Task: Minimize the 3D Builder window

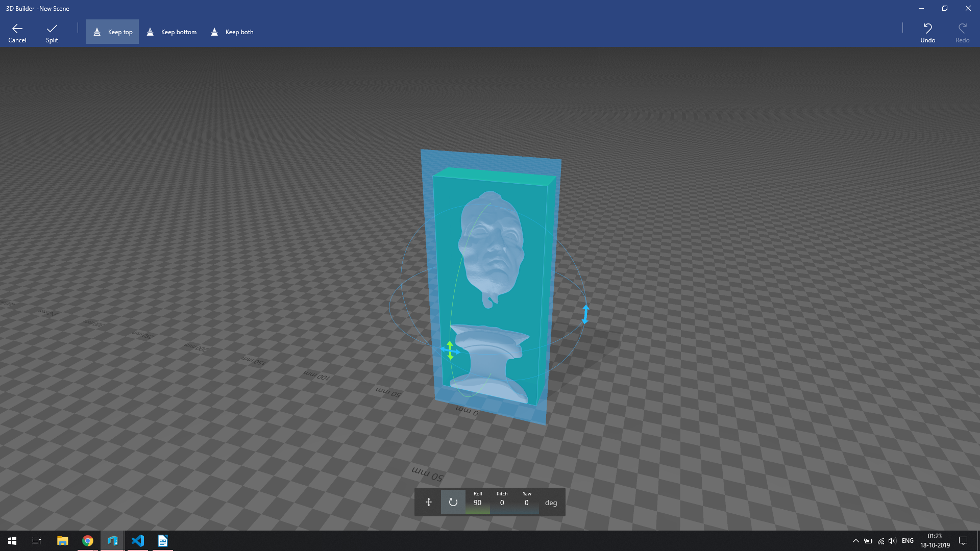Action: pos(921,8)
